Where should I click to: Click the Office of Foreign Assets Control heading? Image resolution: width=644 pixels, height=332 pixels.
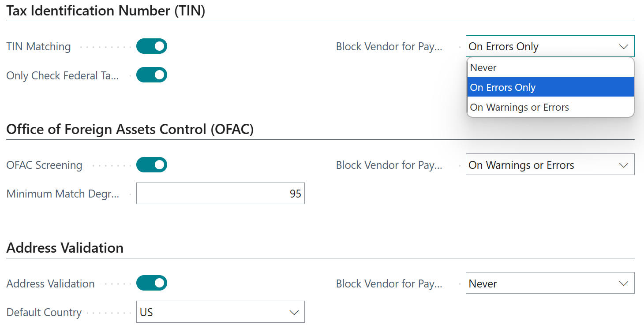(x=130, y=130)
